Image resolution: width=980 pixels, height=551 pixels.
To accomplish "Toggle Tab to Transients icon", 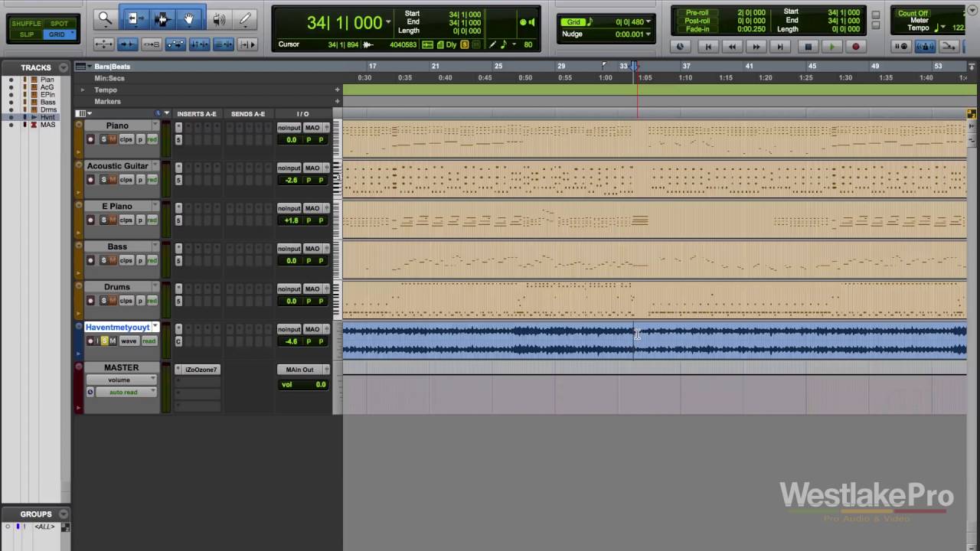I will click(127, 44).
